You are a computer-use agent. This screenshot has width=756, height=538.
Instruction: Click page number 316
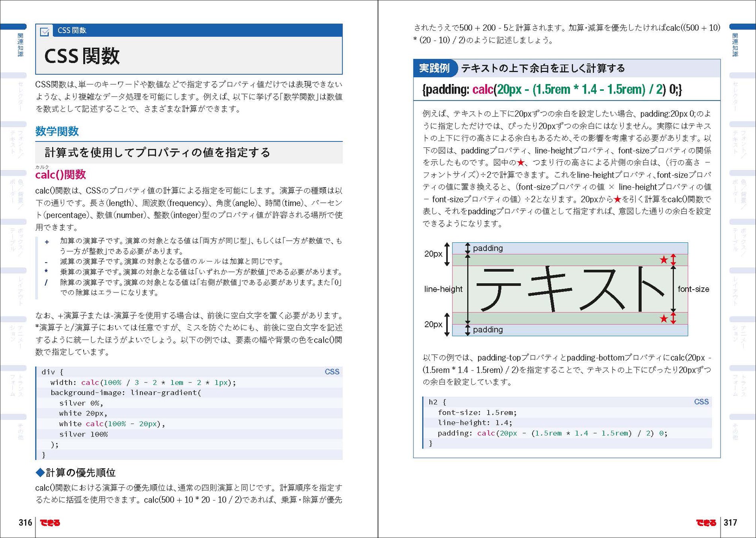coord(25,522)
